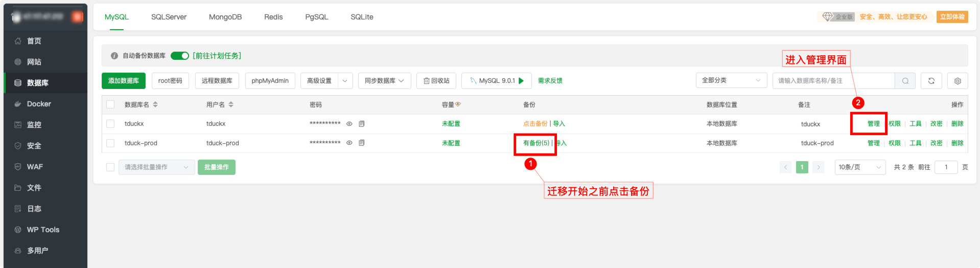Click the 高级设置 button

pyautogui.click(x=319, y=81)
